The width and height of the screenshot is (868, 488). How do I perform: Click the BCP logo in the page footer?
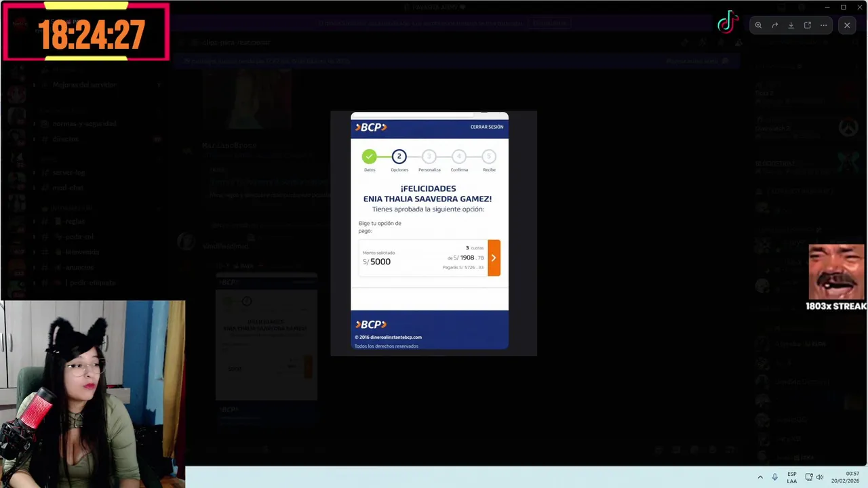[x=371, y=325]
